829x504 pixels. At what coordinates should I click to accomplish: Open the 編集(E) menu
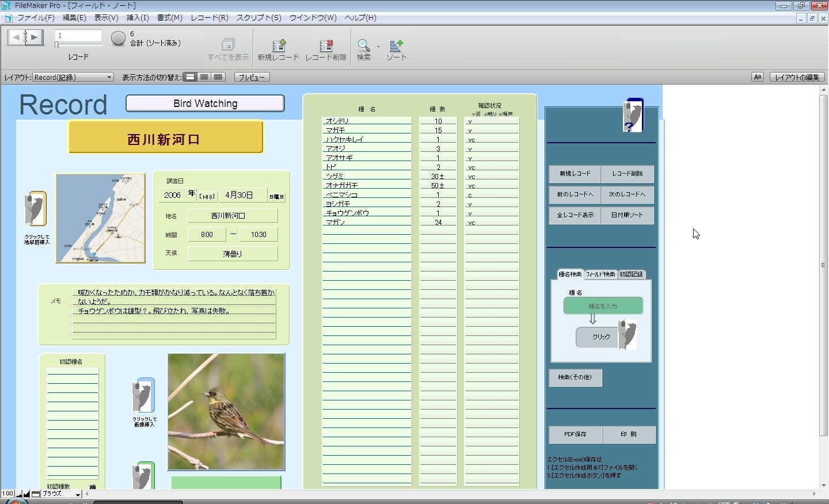click(x=74, y=18)
